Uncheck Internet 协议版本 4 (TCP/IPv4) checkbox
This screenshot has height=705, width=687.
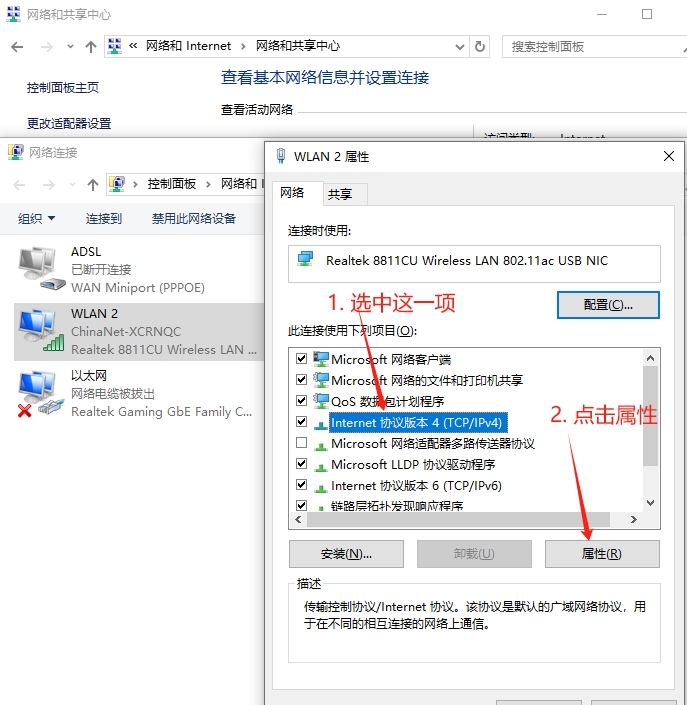click(x=301, y=422)
